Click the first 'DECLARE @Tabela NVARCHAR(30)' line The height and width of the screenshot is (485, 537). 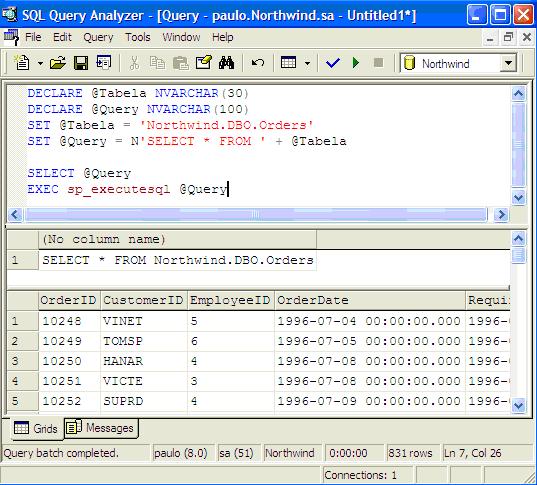138,93
